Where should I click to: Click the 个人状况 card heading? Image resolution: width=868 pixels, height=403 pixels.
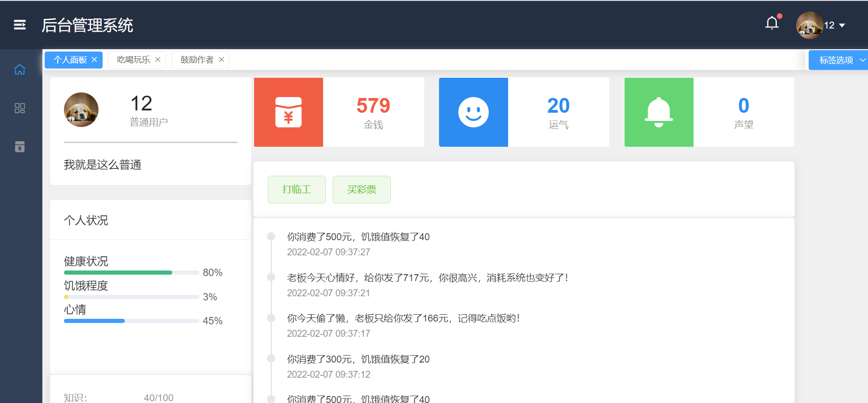pos(86,220)
